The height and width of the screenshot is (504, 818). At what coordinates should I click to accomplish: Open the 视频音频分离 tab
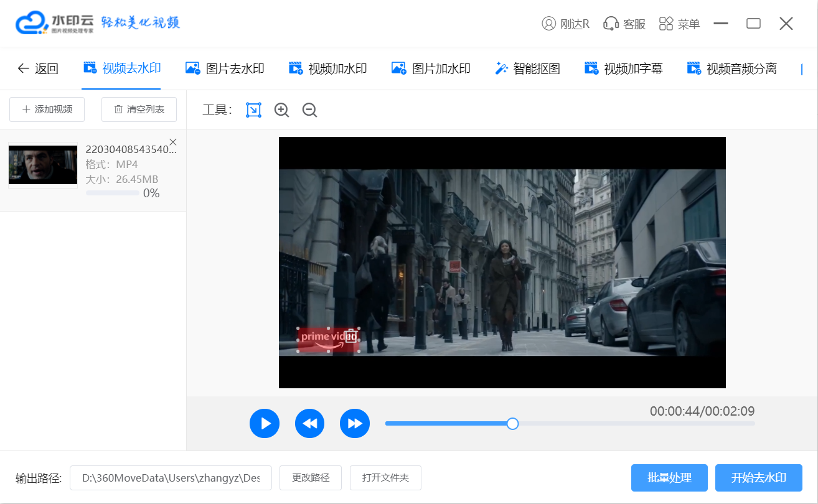click(731, 68)
